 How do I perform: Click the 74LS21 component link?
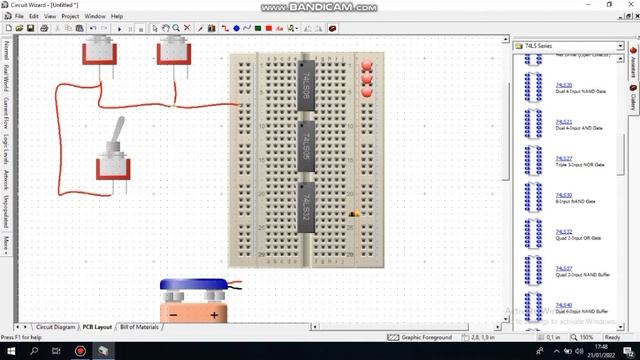tap(564, 122)
